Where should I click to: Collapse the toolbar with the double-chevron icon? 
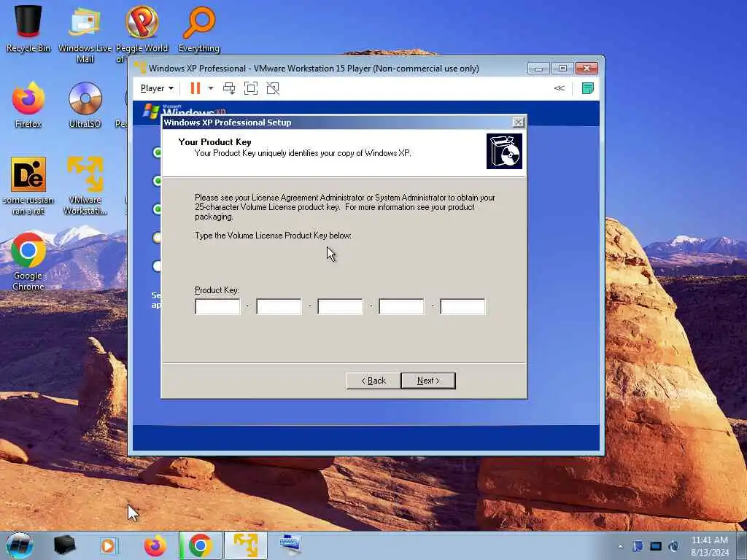(560, 88)
